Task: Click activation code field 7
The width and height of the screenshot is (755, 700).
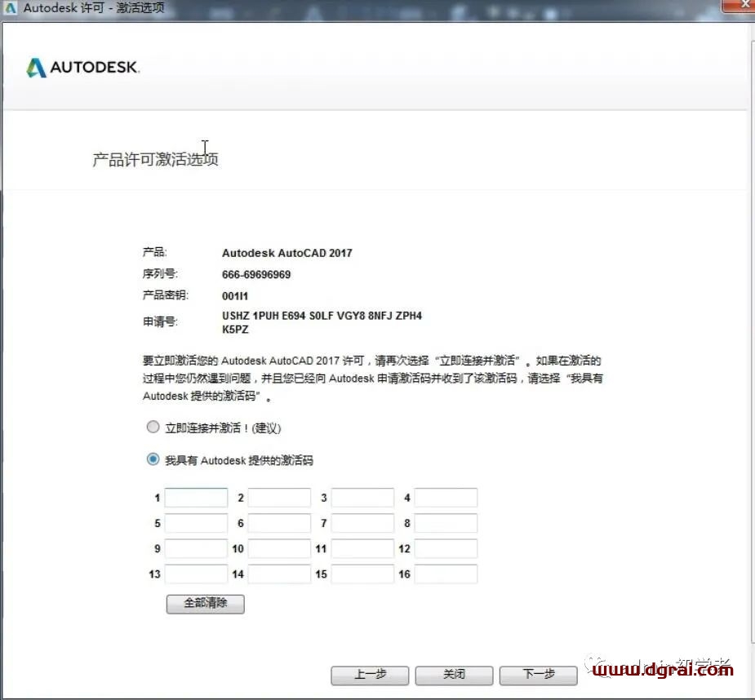Action: [362, 523]
